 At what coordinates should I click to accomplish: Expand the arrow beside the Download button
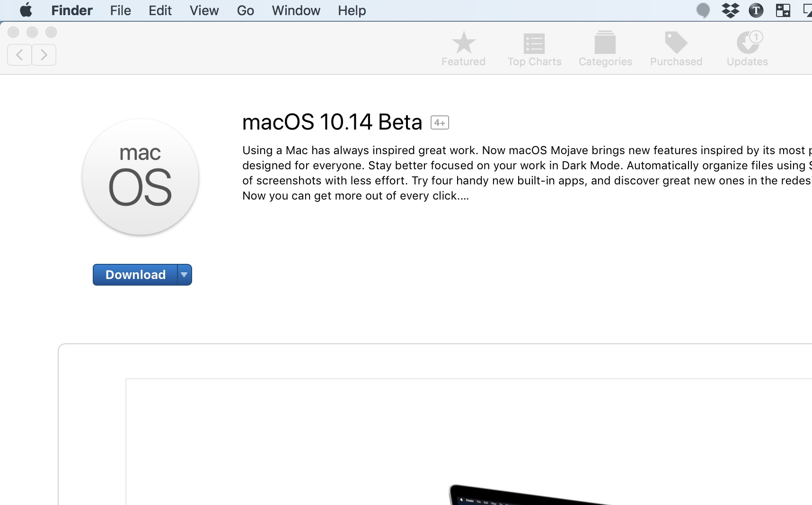pos(185,275)
